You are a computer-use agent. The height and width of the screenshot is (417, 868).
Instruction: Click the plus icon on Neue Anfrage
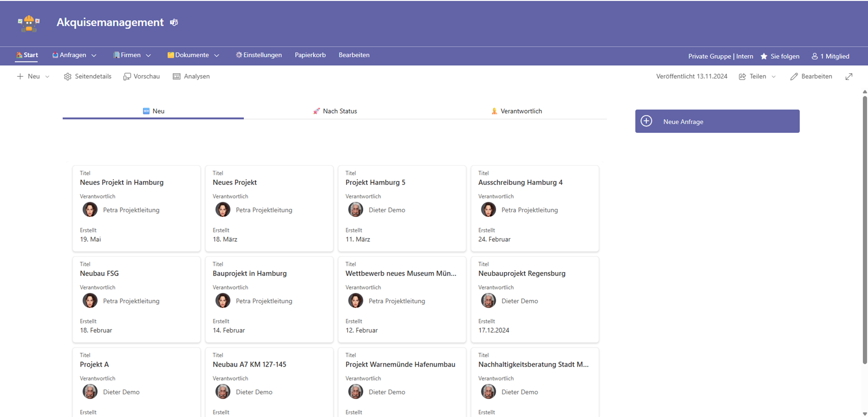tap(646, 121)
